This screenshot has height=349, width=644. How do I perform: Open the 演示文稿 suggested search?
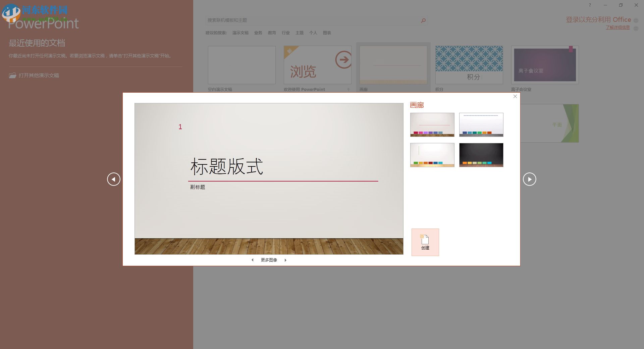click(x=240, y=33)
